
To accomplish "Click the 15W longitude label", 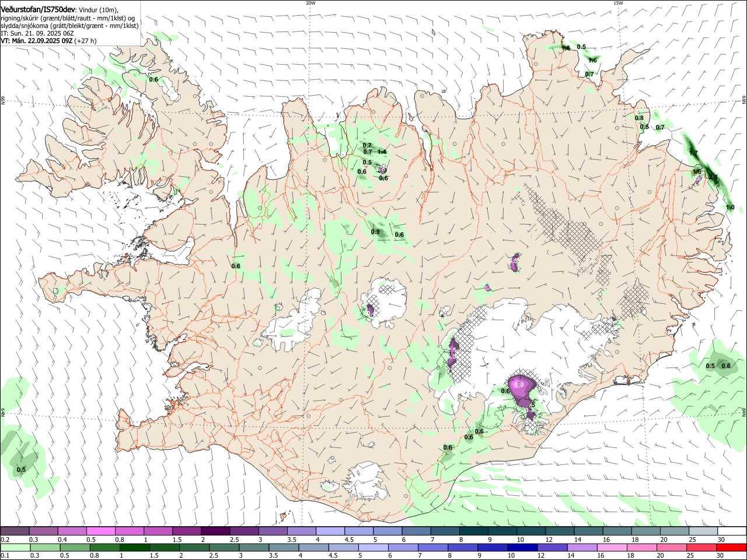I will [x=618, y=3].
